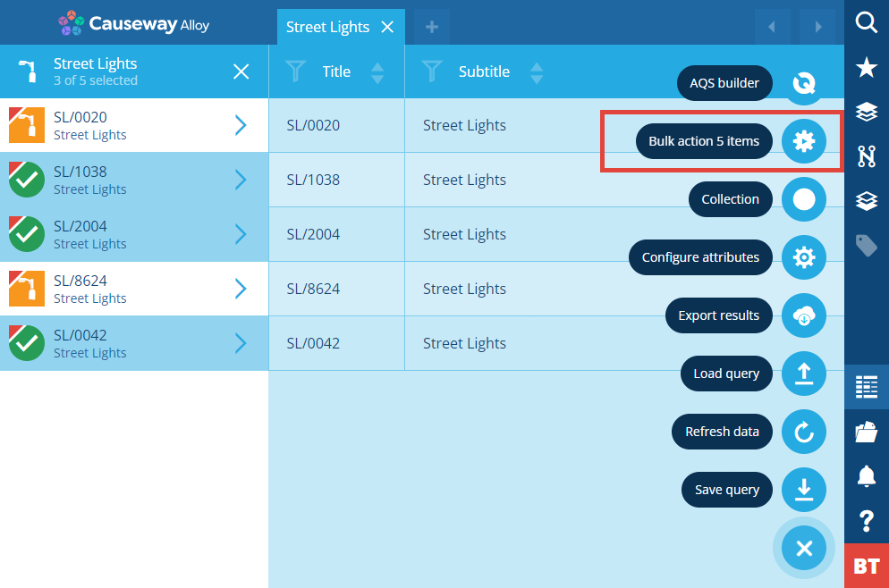Click the Bulk action 5 items button
Viewport: 889px width, 588px height.
(704, 141)
